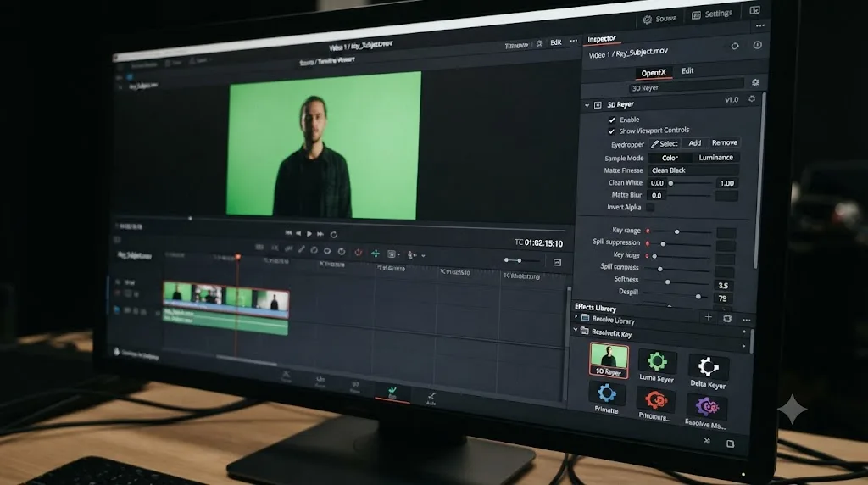Click the Clean White 1.00 value field

coord(726,183)
